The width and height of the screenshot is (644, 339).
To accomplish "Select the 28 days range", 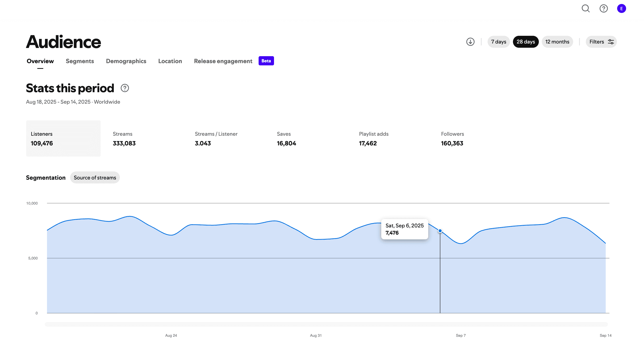I will 525,42.
